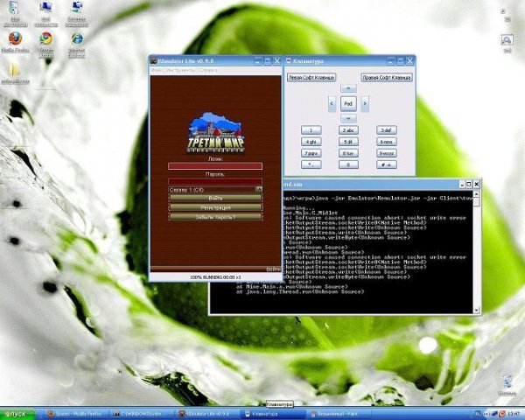The width and height of the screenshot is (525, 420).
Task: Open My Computer desktop icon
Action: (x=45, y=9)
